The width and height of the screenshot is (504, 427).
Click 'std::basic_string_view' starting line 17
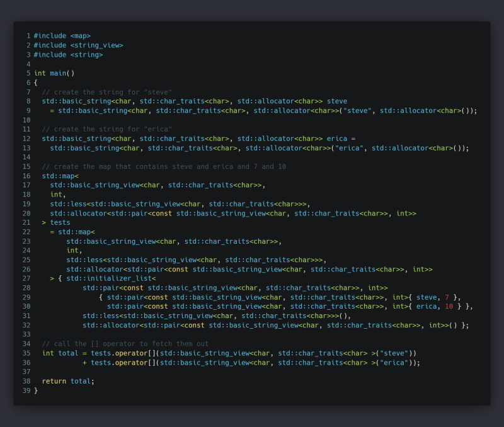click(x=95, y=185)
